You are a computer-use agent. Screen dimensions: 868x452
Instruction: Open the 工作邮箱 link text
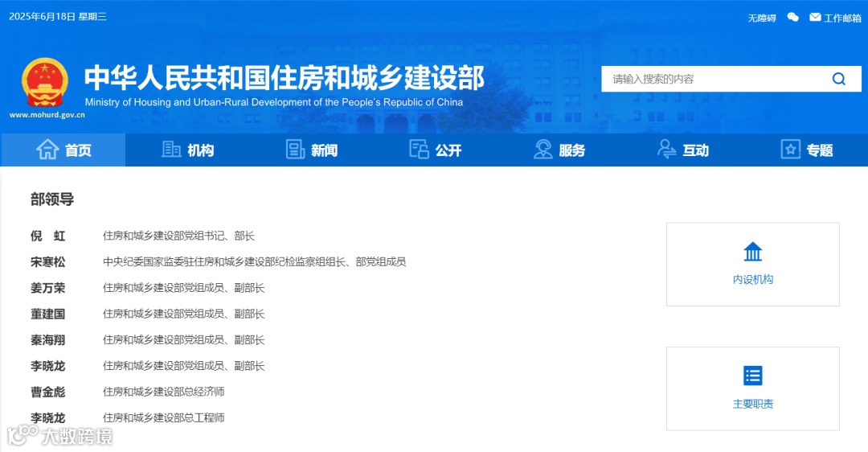click(842, 18)
